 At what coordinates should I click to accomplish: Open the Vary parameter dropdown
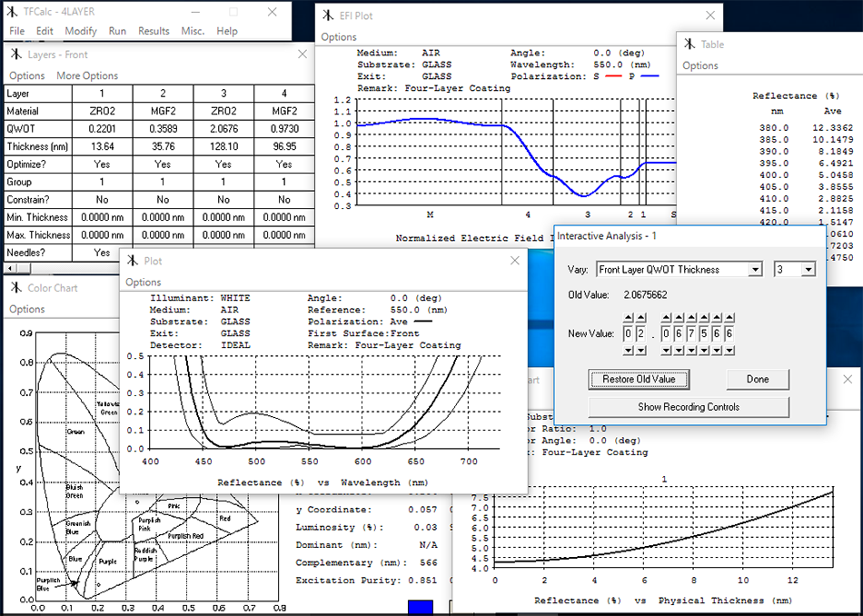coord(754,270)
